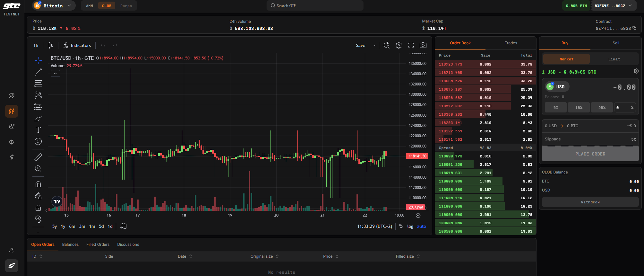Select Limit order type
This screenshot has width=644, height=276.
[x=614, y=59]
